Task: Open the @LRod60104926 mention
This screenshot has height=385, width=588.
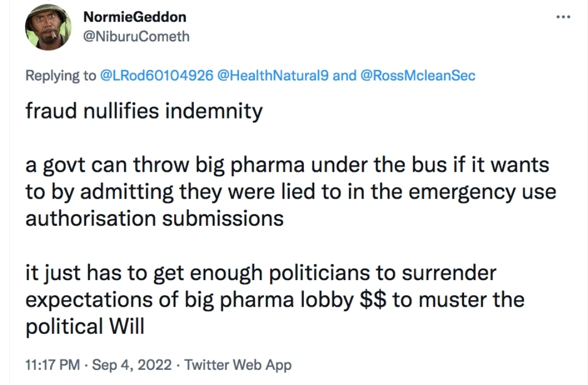Action: click(x=157, y=76)
